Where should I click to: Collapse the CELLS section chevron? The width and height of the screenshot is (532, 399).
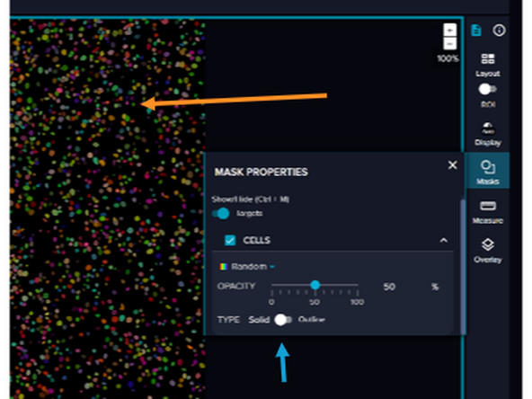point(443,241)
